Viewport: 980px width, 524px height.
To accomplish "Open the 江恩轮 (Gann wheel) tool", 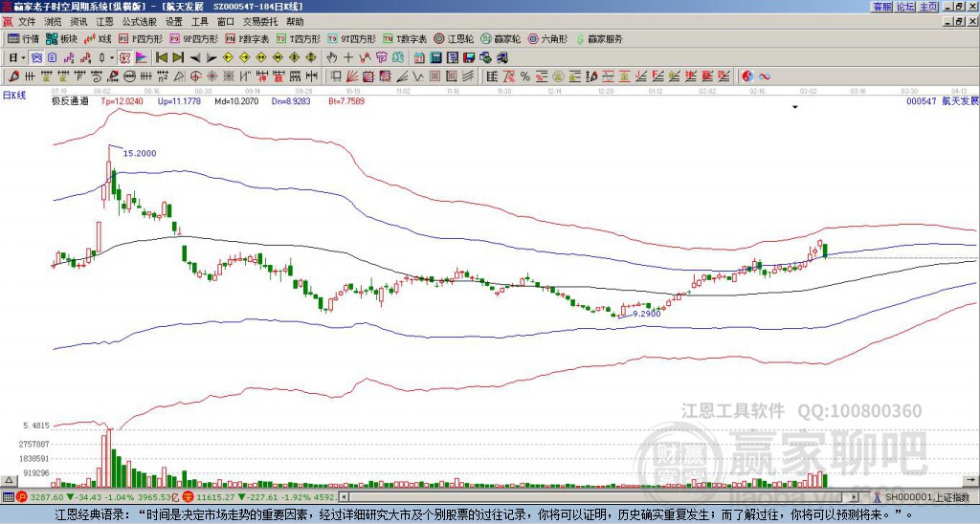I will pos(455,38).
